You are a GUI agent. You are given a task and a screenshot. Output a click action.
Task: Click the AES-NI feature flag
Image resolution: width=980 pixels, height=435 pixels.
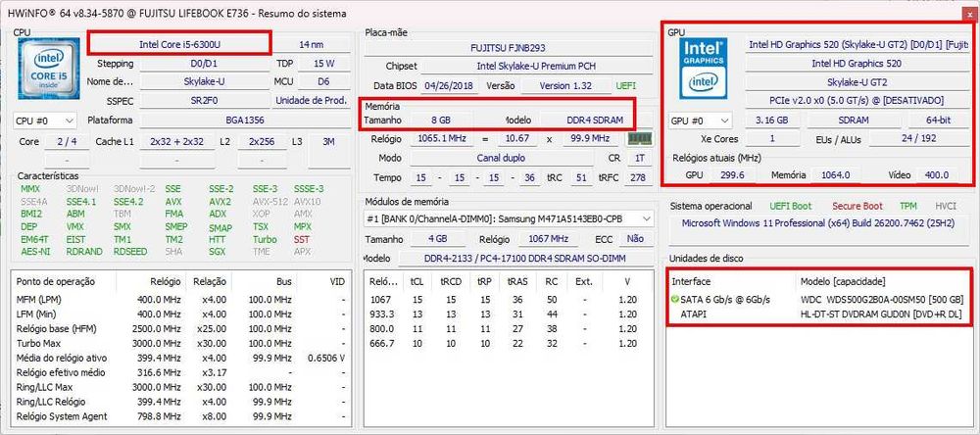[x=35, y=252]
